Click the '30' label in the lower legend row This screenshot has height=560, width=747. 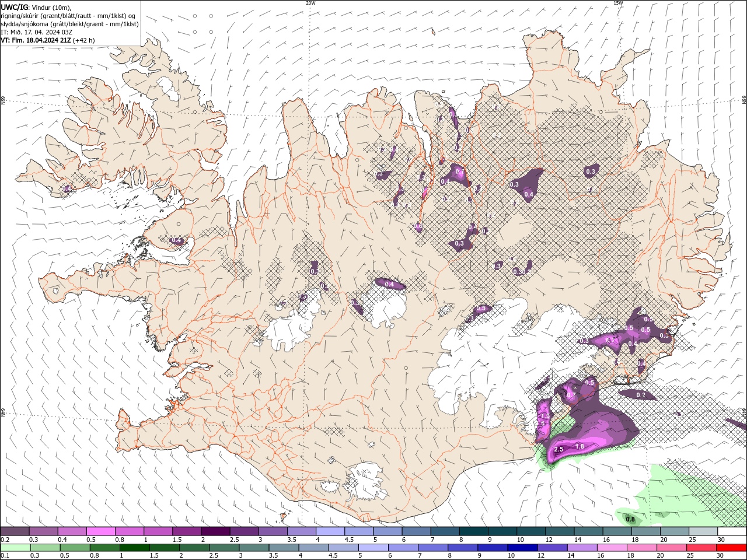[720, 556]
